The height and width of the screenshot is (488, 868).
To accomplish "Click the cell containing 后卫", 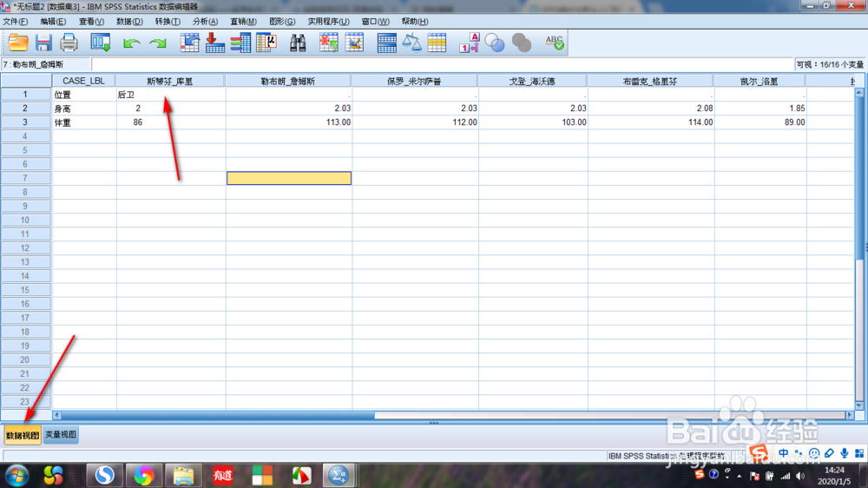I will [x=170, y=95].
